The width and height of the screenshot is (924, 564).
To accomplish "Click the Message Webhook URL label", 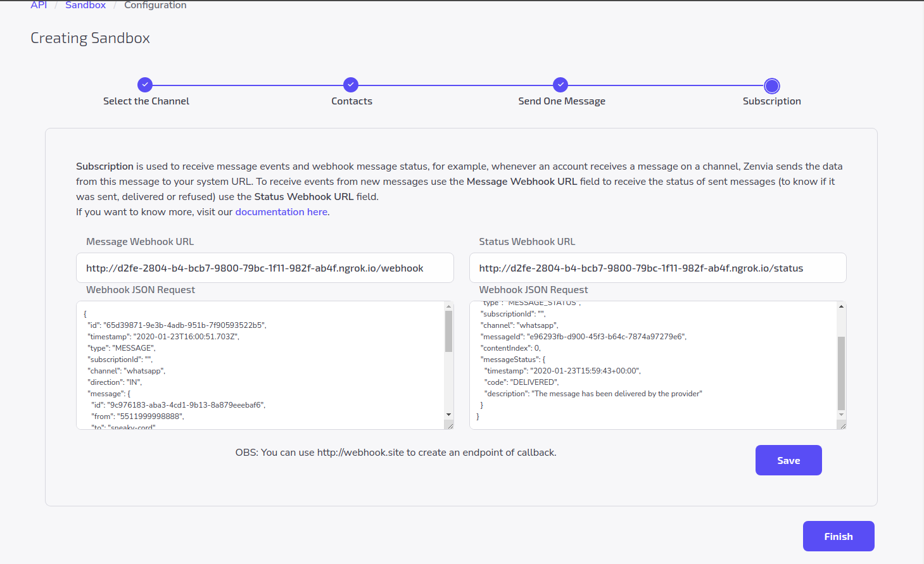I will [140, 242].
